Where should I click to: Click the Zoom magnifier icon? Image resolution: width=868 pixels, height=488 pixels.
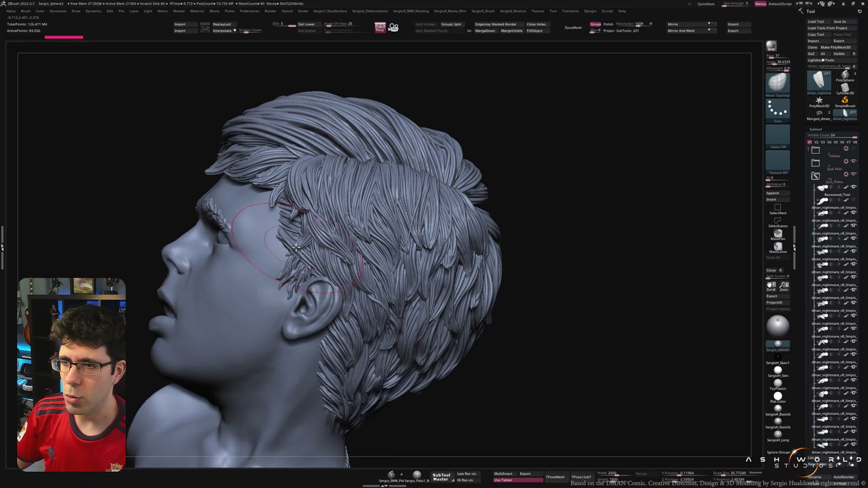coord(784,285)
